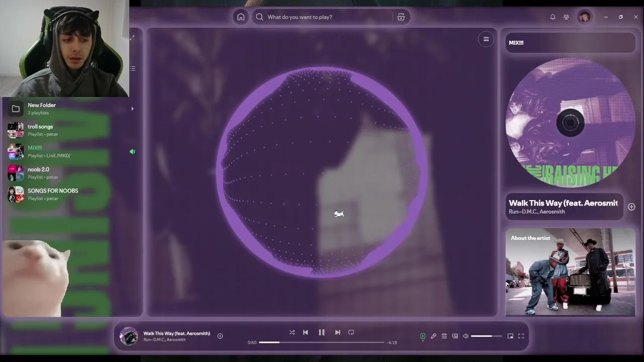Viewport: 644px width, 362px height.
Task: Click Run–D.M.C., Aerosmith in player bar
Action: pyautogui.click(x=165, y=340)
